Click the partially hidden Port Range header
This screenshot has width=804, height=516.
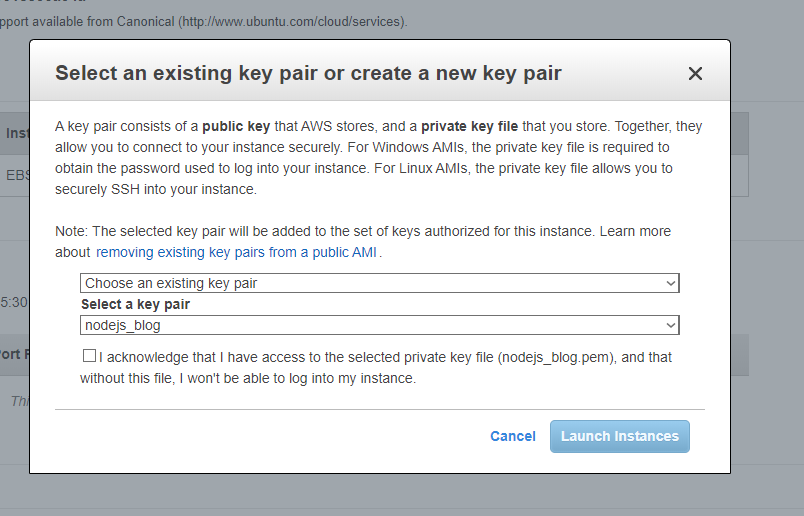click(14, 353)
